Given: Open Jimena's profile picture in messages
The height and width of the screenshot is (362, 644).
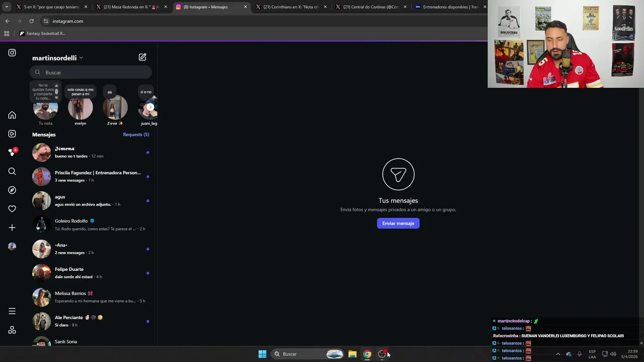Looking at the screenshot, I should (42, 152).
